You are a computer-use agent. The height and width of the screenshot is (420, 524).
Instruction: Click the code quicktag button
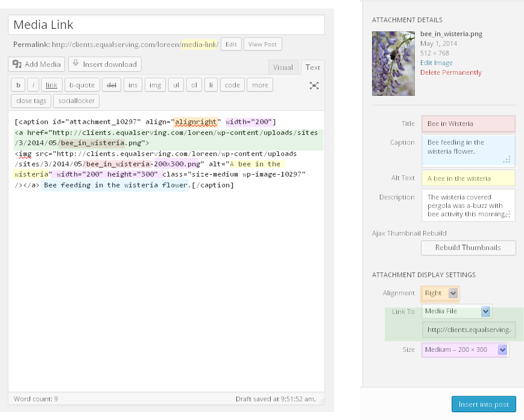coord(232,85)
